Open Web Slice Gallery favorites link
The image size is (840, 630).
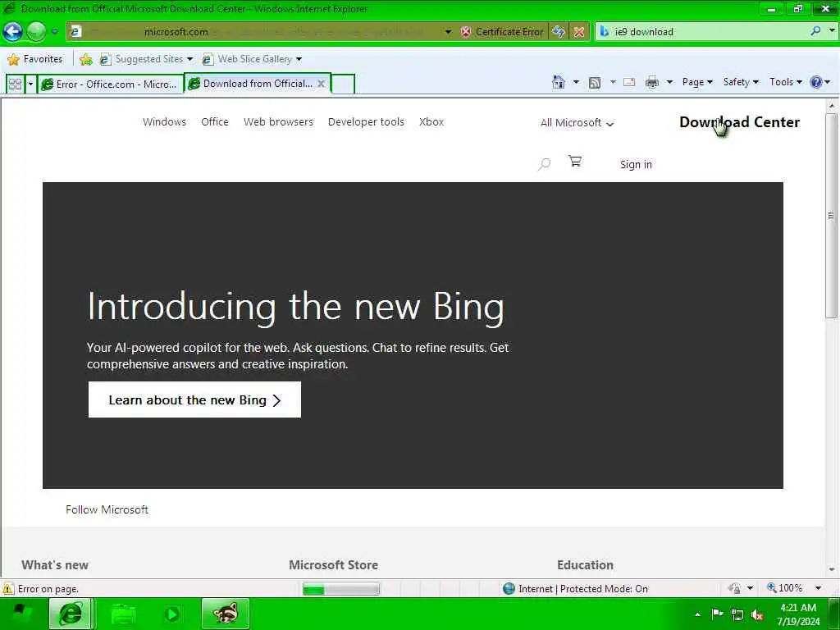tap(252, 59)
